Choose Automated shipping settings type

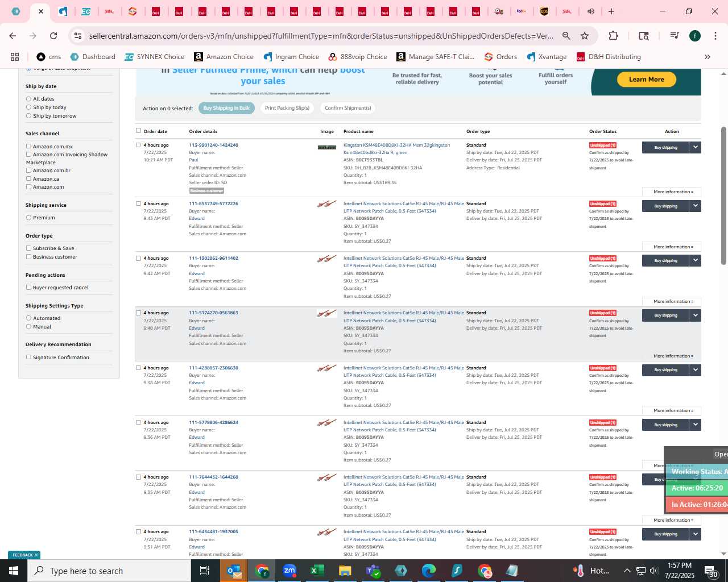28,318
